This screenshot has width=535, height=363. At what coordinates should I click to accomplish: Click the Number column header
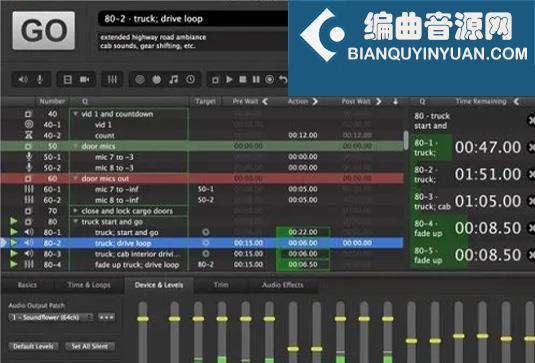52,101
